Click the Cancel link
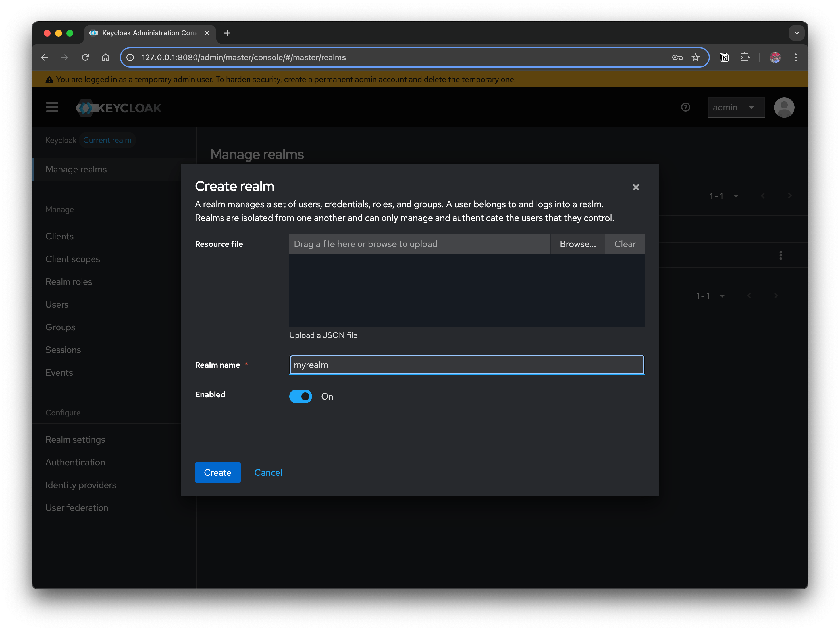This screenshot has width=840, height=631. click(x=268, y=472)
